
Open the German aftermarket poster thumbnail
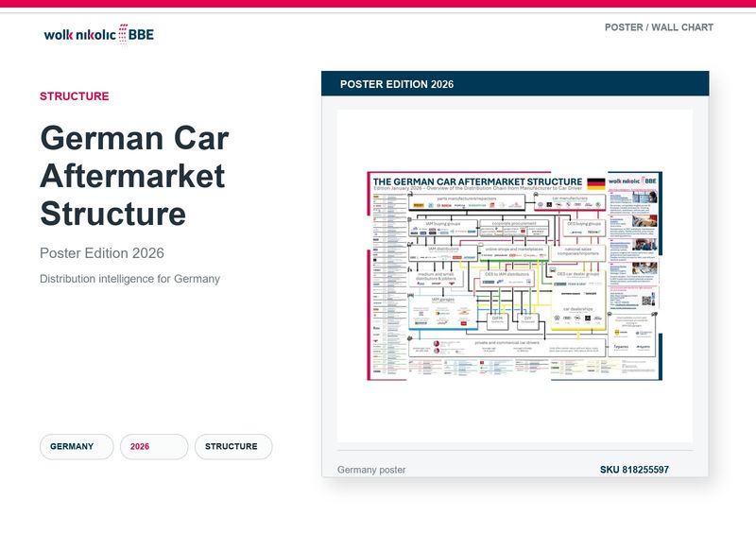[515, 276]
